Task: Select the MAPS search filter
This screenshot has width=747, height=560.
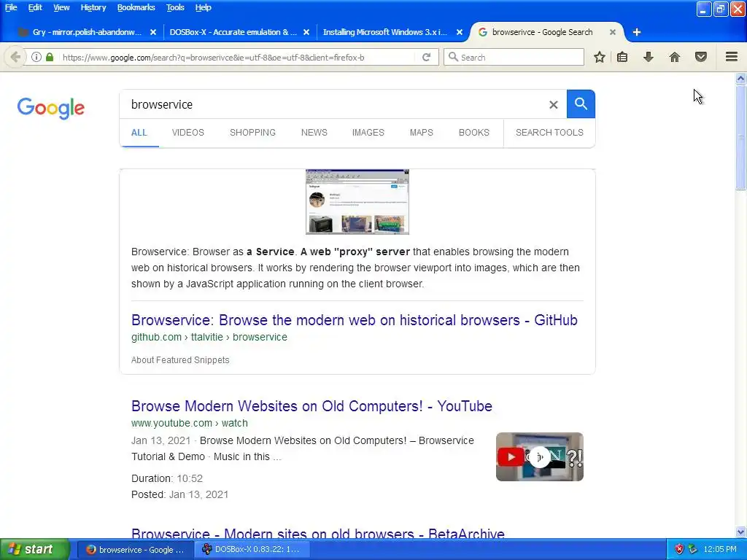Action: (421, 133)
